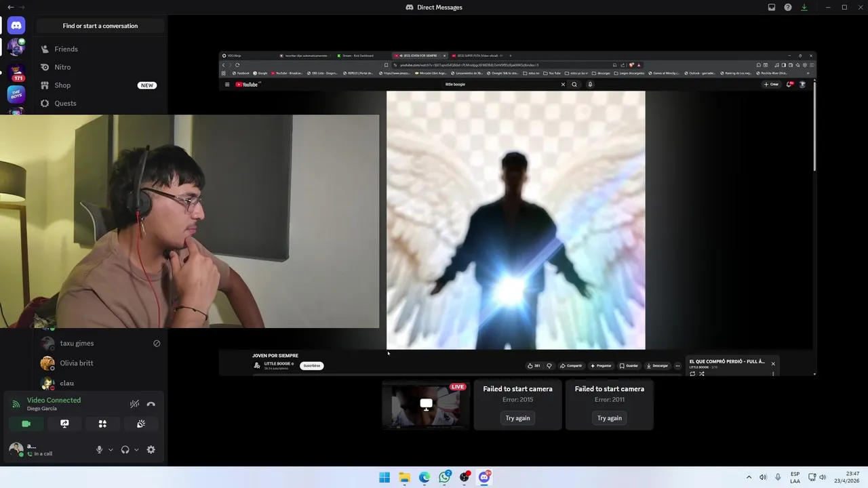Click Guardar button in shared stream
This screenshot has height=488, width=868.
tap(629, 365)
